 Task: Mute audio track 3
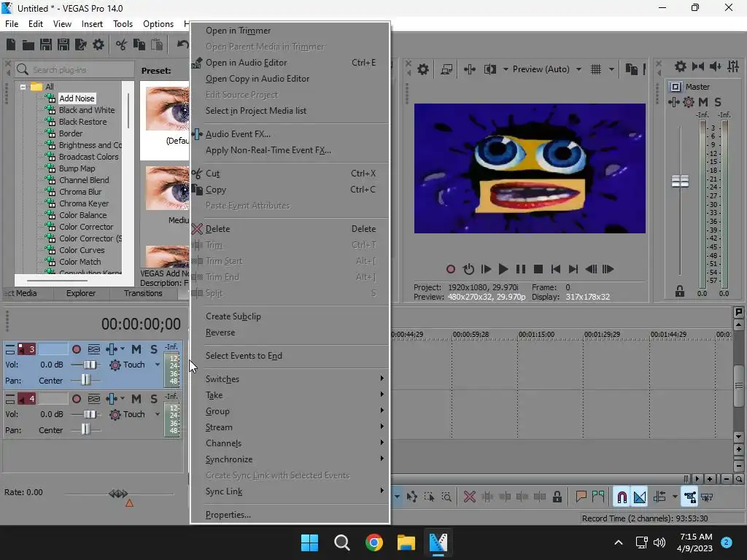136,349
